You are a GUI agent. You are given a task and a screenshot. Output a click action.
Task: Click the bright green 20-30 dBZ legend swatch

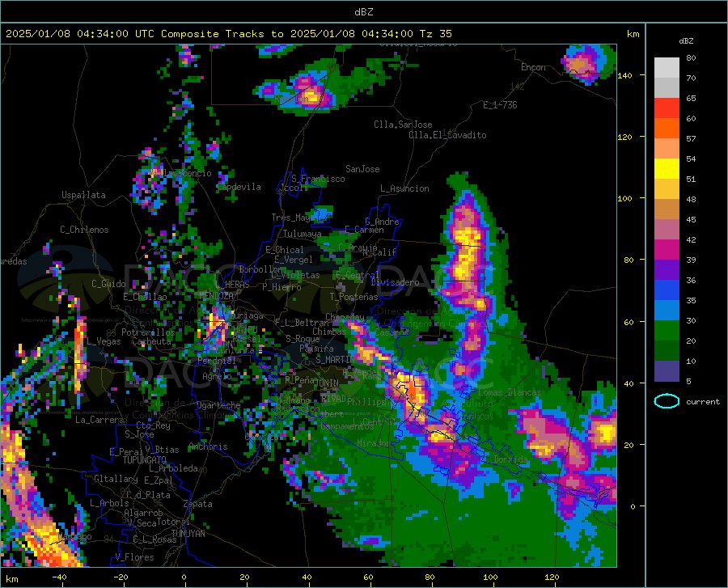[667, 331]
